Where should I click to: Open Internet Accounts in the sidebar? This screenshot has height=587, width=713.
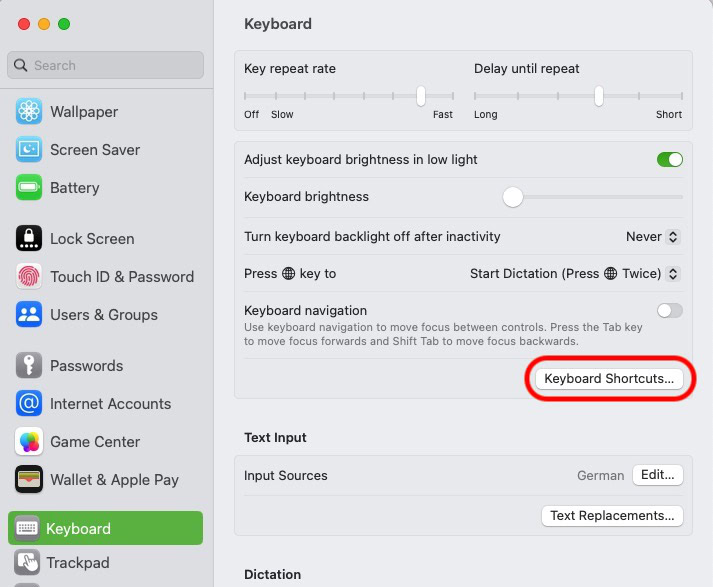(110, 404)
